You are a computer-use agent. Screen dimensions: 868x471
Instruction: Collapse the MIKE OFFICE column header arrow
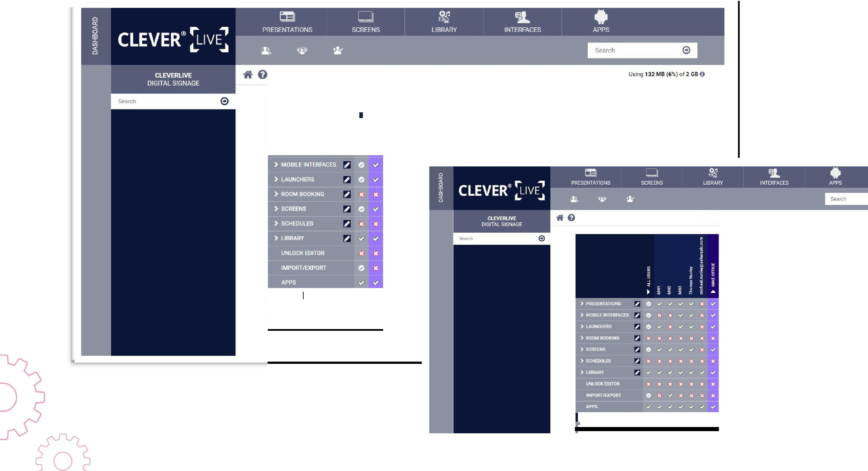click(713, 292)
